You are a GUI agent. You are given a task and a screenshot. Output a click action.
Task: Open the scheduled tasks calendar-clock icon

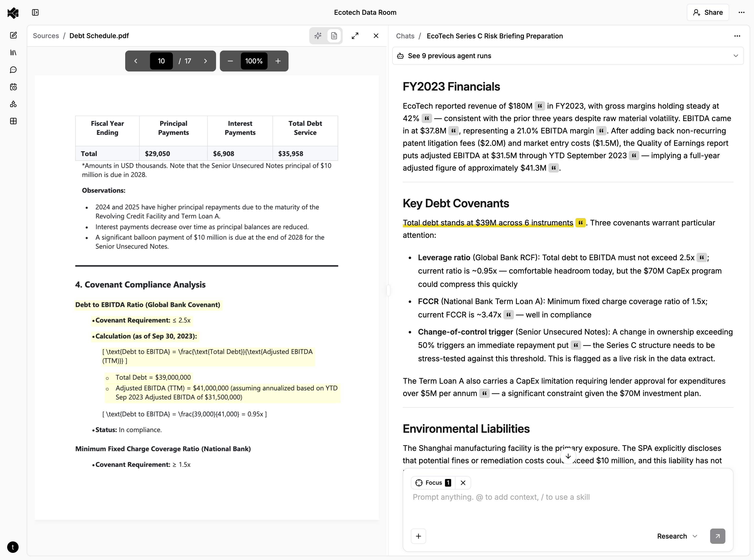(13, 87)
